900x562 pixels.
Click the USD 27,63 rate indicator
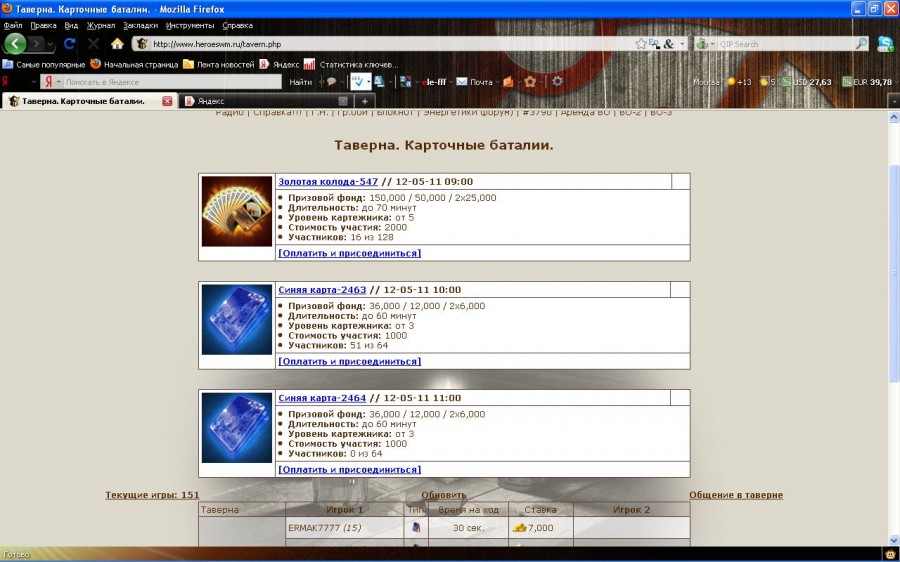pyautogui.click(x=807, y=82)
